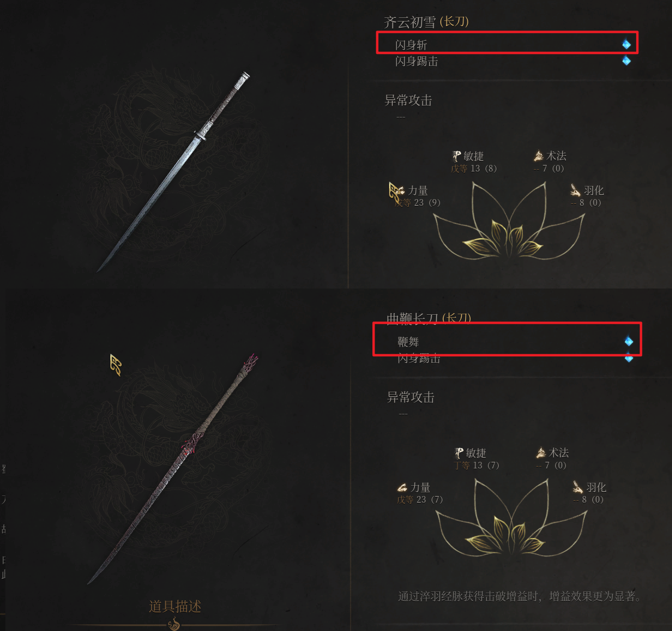The width and height of the screenshot is (672, 631).
Task: Click the 敏捷 icon in the lower panel
Action: click(459, 453)
